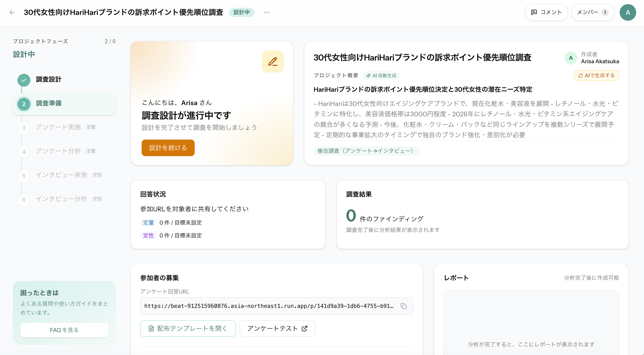Click the 複合調査（アンケート→インタビュー） tag
The width and height of the screenshot is (644, 355).
[x=367, y=151]
